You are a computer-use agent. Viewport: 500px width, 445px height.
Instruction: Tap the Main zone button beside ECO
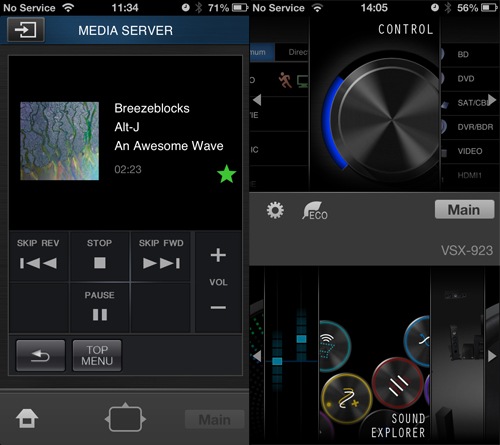pos(464,210)
